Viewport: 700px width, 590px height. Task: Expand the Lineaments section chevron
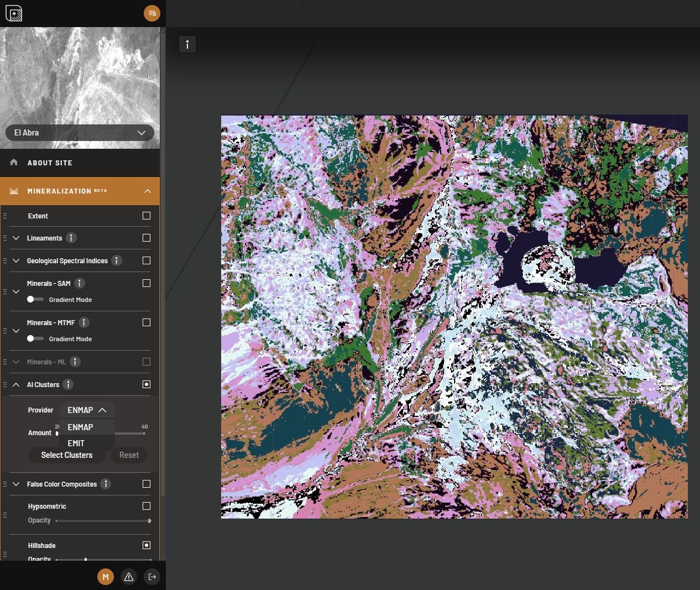click(16, 238)
